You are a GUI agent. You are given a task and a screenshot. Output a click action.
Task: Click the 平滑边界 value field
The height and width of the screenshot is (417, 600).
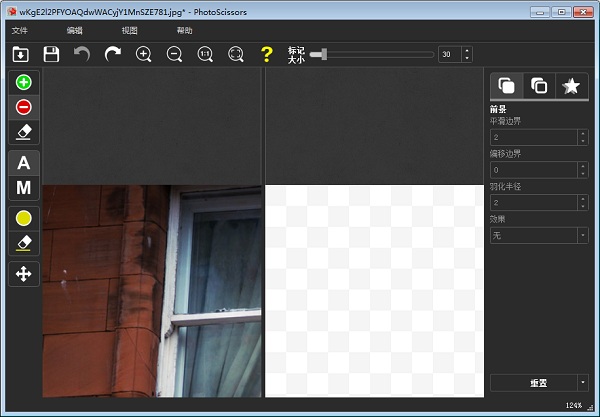coord(534,137)
